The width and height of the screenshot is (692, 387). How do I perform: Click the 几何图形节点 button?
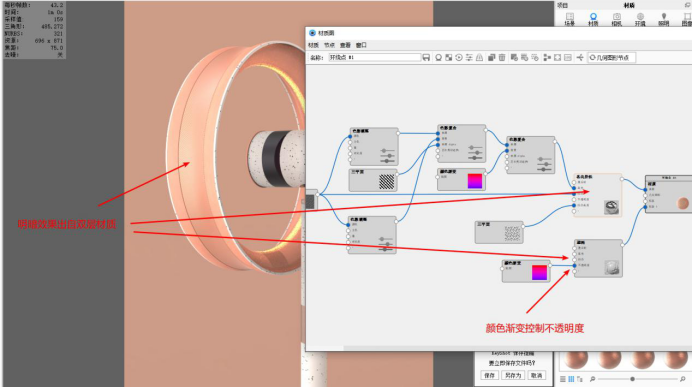tap(612, 57)
